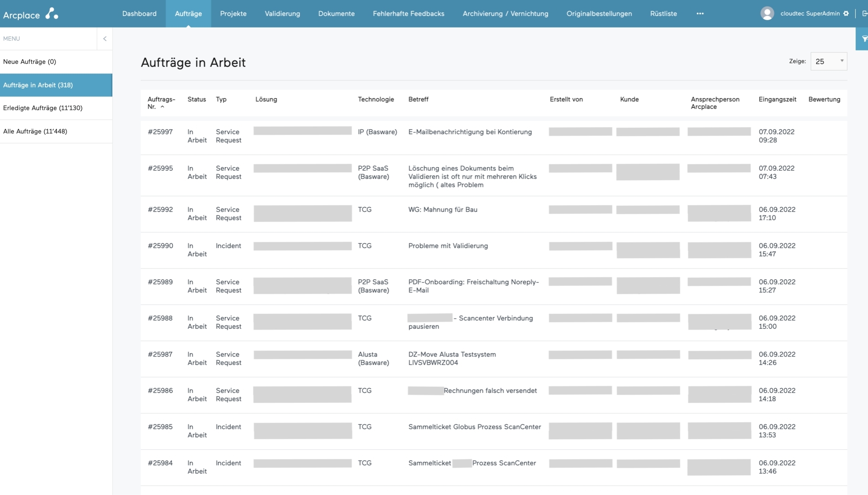Select Erledigte Aufträge in sidebar
868x495 pixels.
[x=43, y=108]
